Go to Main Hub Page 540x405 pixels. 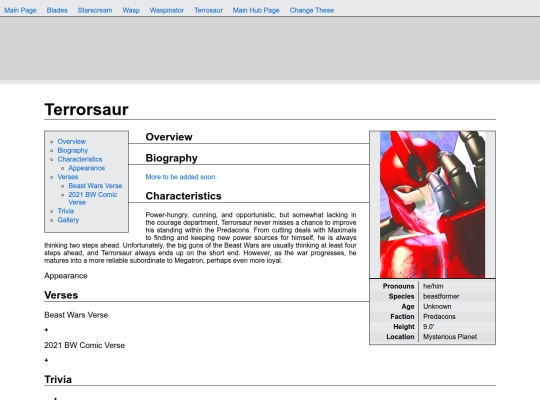pyautogui.click(x=256, y=10)
